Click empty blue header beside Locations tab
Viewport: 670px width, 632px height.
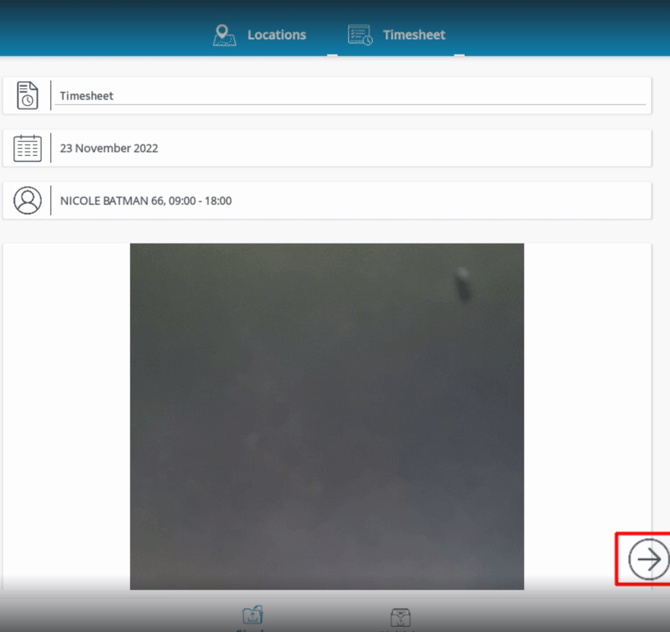click(100, 30)
